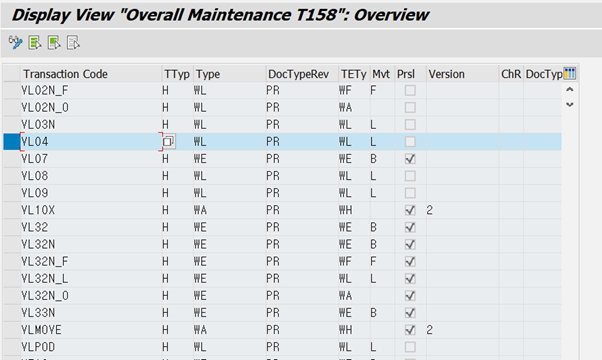Toggle Prsl checkbox in VL04 row
602x360 pixels.
(410, 142)
